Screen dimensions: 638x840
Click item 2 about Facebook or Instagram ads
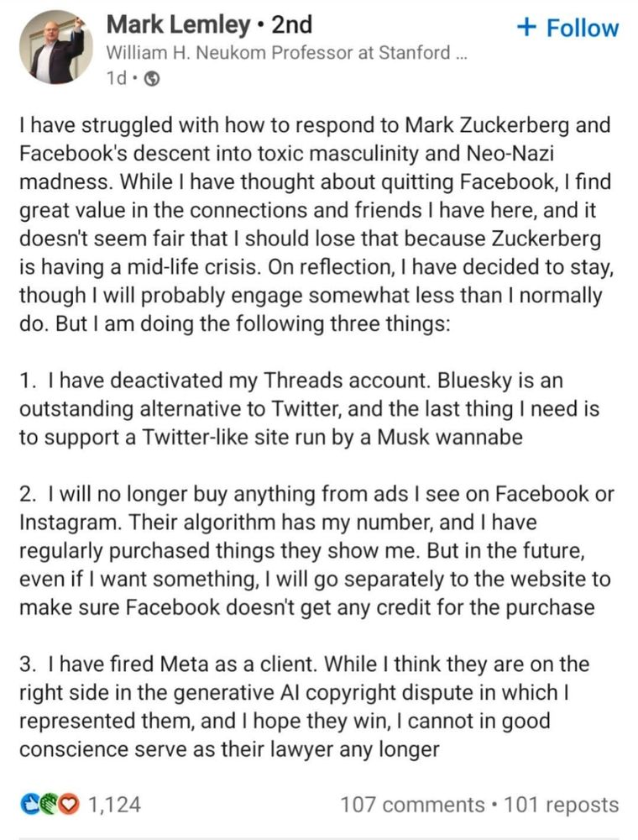click(x=316, y=551)
